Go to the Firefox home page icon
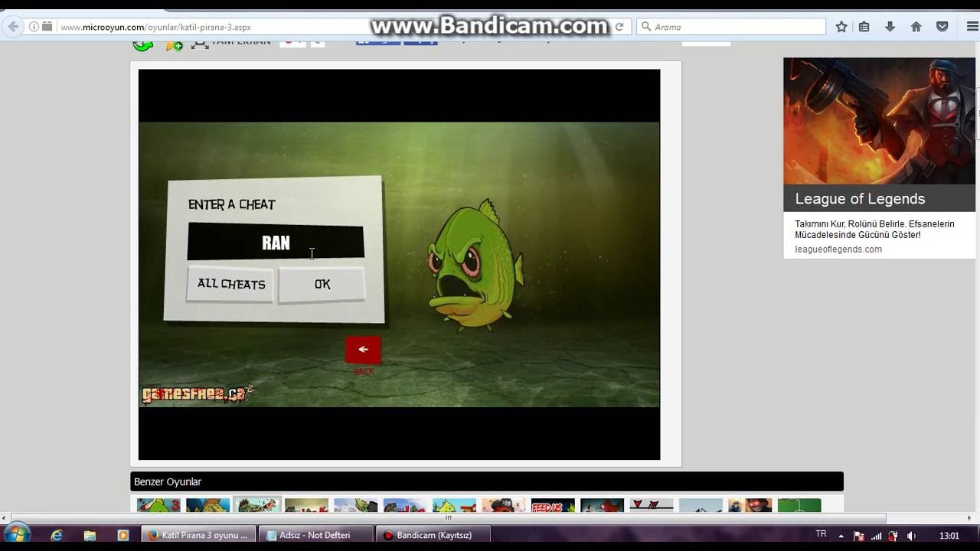The image size is (980, 551). (916, 27)
